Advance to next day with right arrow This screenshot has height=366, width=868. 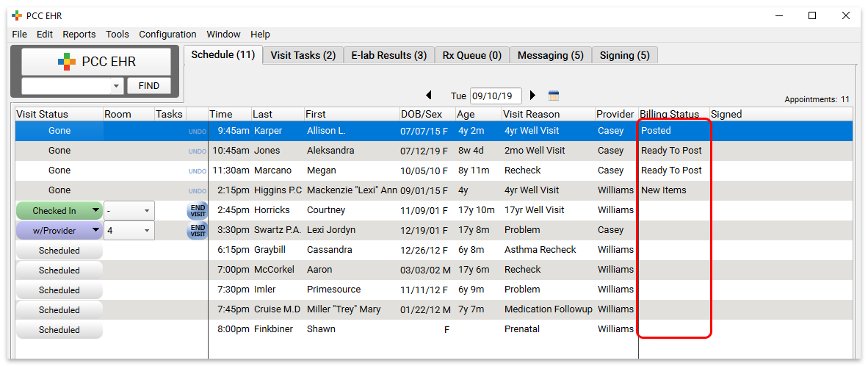click(x=532, y=96)
